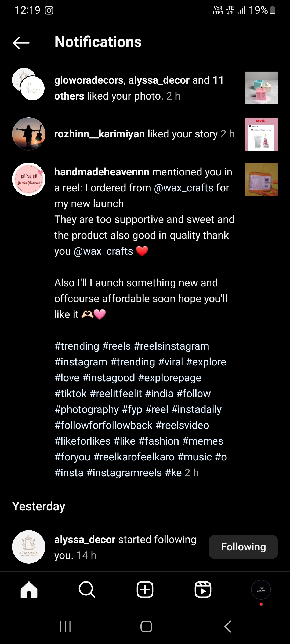Open the mentioned reel thumbnail
This screenshot has width=290, height=644.
click(261, 180)
